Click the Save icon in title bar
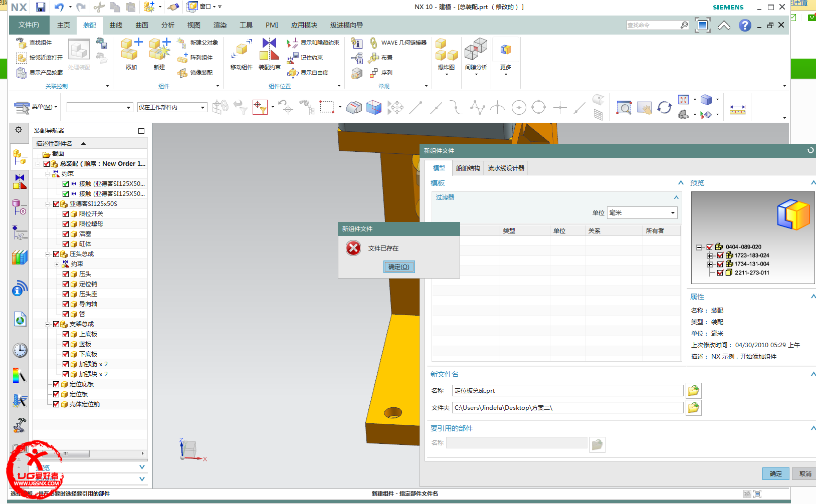 [x=41, y=7]
